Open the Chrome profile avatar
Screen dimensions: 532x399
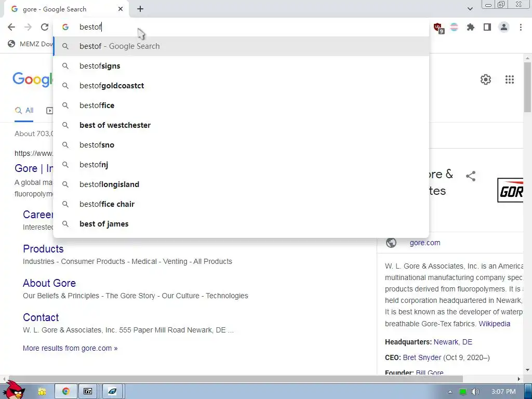tap(504, 27)
